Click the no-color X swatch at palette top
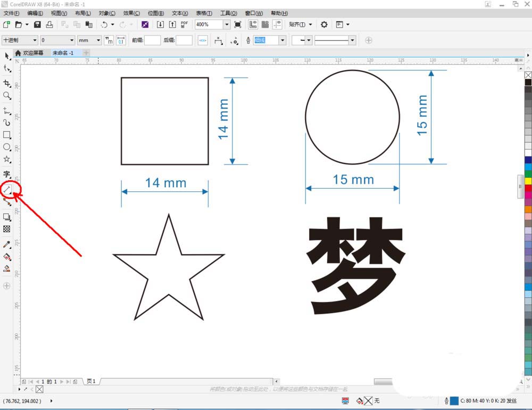Image resolution: width=532 pixels, height=410 pixels. (528, 75)
